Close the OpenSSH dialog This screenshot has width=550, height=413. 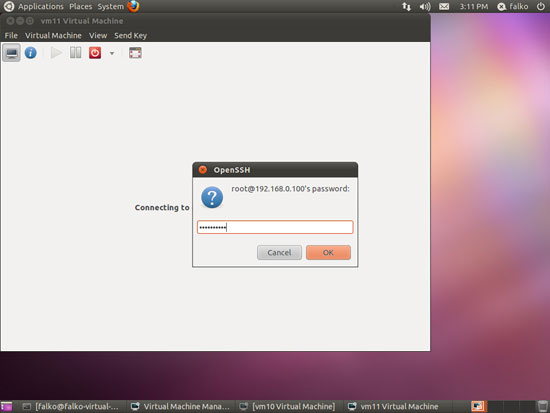[203, 170]
